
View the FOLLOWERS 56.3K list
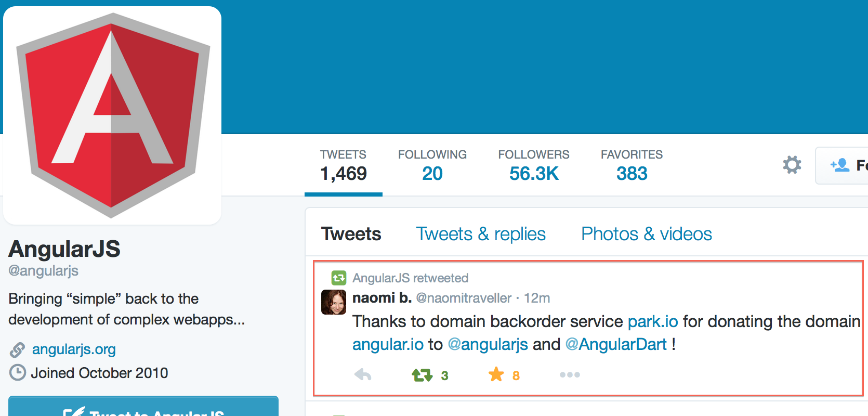(x=534, y=166)
